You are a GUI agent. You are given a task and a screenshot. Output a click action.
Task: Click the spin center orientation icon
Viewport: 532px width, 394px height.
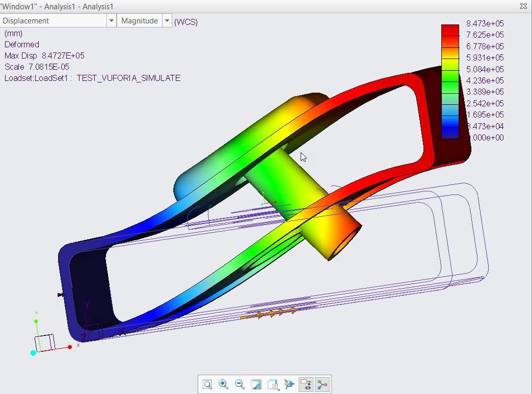pyautogui.click(x=289, y=384)
